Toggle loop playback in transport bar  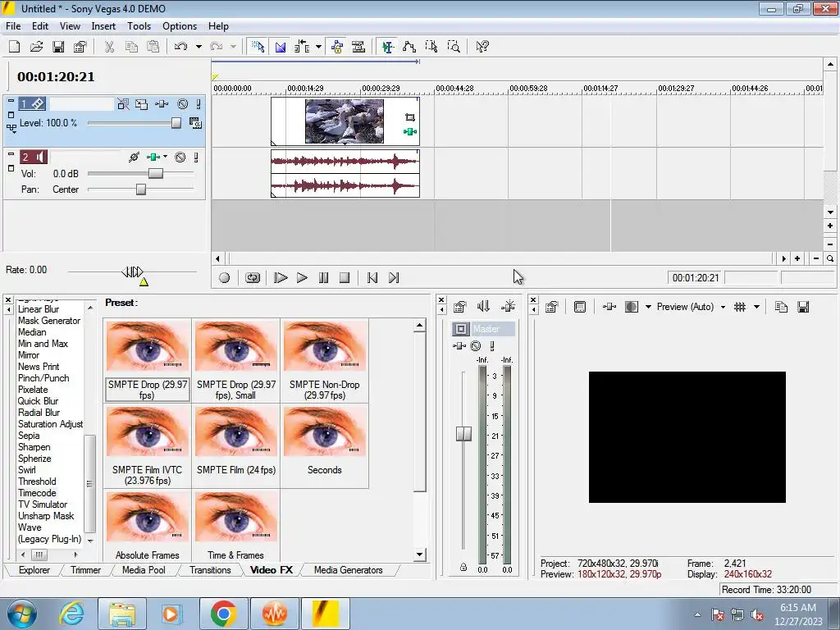coord(253,278)
